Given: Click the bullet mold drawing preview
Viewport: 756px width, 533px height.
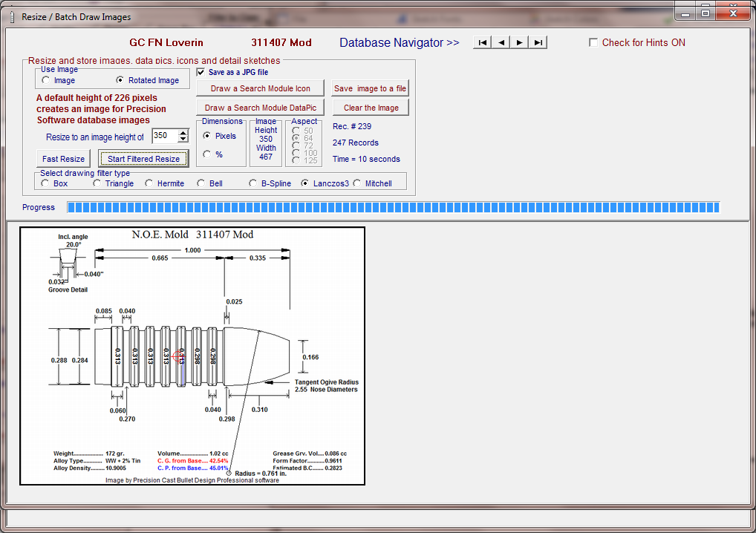Looking at the screenshot, I should coord(192,356).
